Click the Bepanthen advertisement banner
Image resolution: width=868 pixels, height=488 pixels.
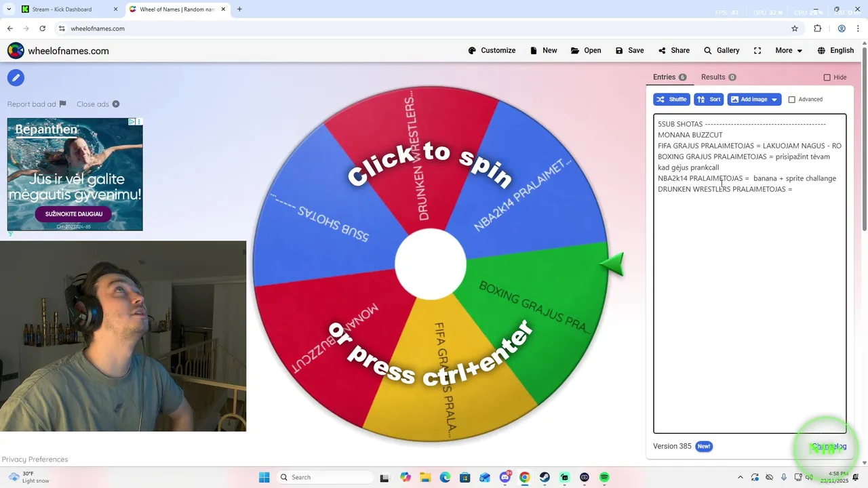75,174
